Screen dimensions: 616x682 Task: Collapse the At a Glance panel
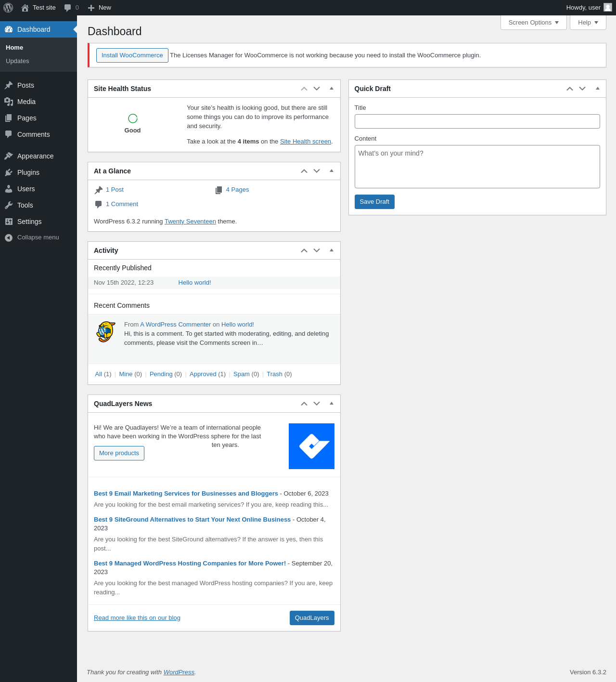[332, 171]
